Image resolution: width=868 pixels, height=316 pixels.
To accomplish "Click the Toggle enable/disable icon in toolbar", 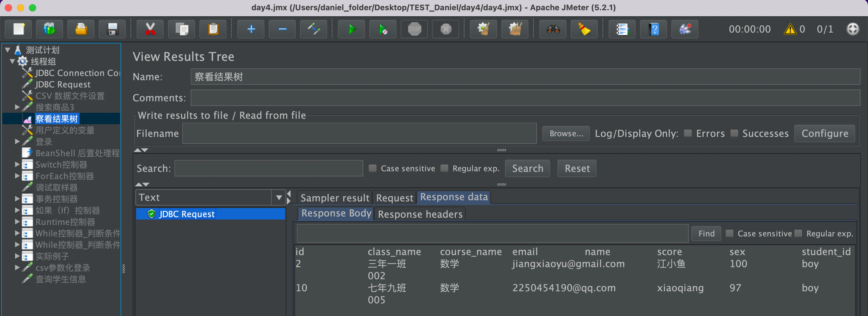I will click(314, 29).
